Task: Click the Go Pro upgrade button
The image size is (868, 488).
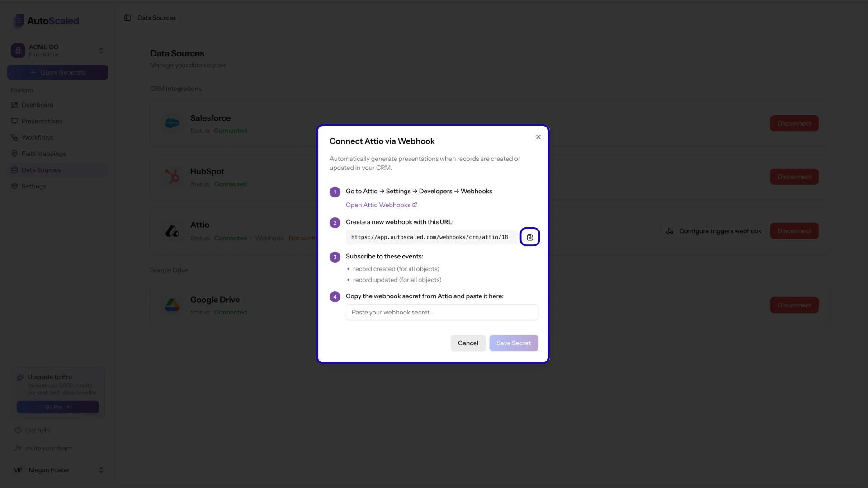Action: click(57, 407)
